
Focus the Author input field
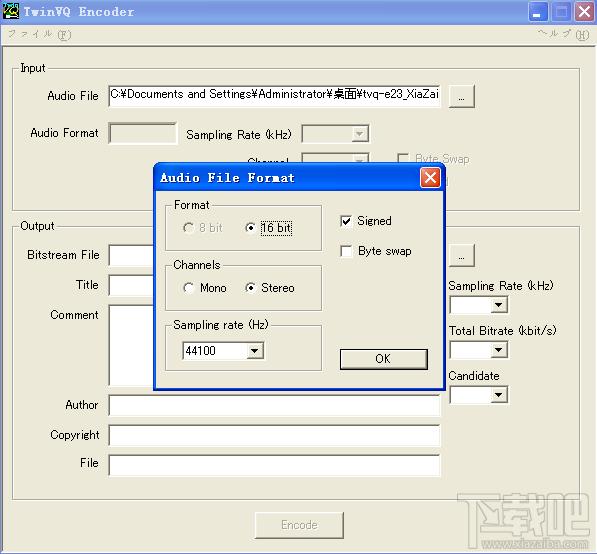[x=274, y=406]
